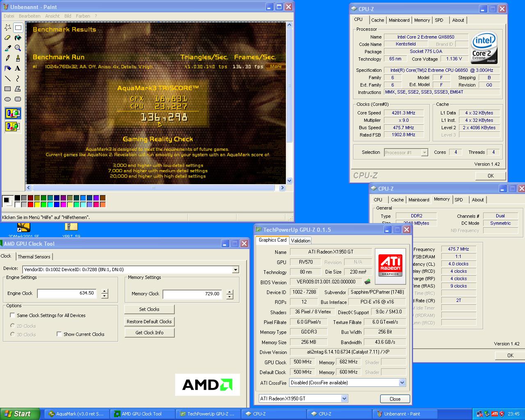Open SPD tab in lower CPU-Z memory window
Screen dimensions: 525x420
click(x=459, y=200)
